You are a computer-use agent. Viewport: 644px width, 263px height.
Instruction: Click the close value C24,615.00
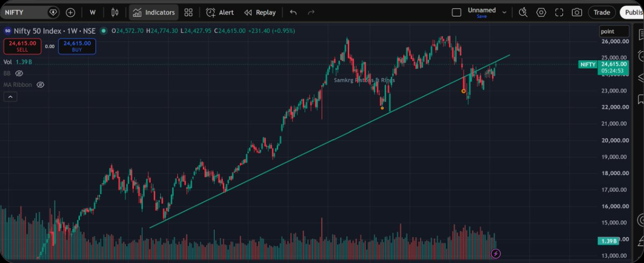[x=230, y=31]
